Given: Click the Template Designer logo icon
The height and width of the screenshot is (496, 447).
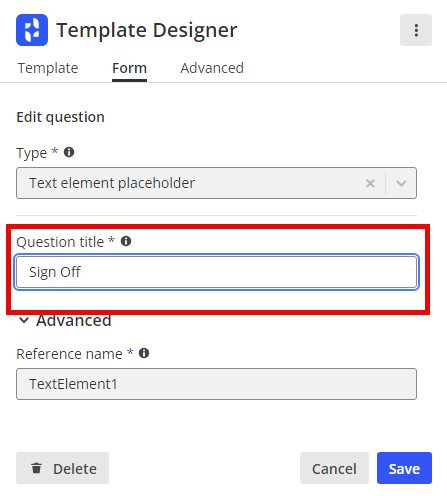Looking at the screenshot, I should 32,30.
